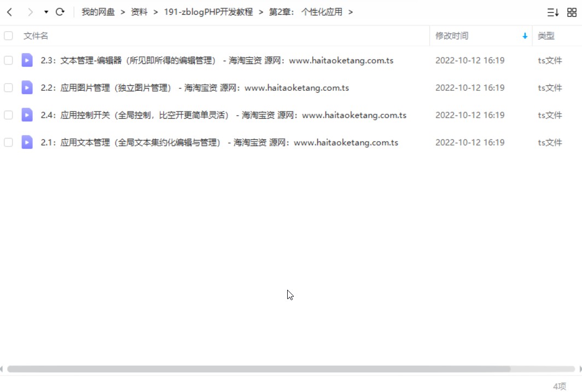This screenshot has width=582, height=392.
Task: Tick the select-all checkbox in header
Action: tap(8, 36)
